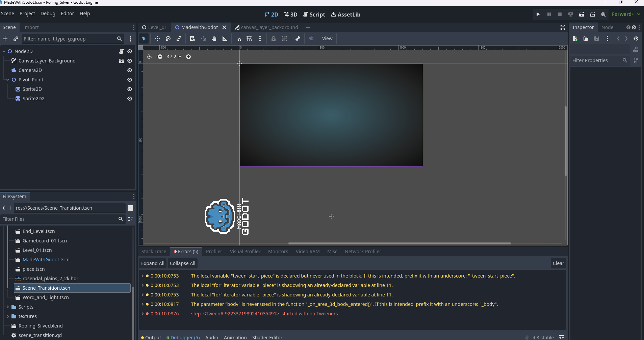This screenshot has height=340, width=644.
Task: Open viewport toolbar extra options menu
Action: click(260, 38)
